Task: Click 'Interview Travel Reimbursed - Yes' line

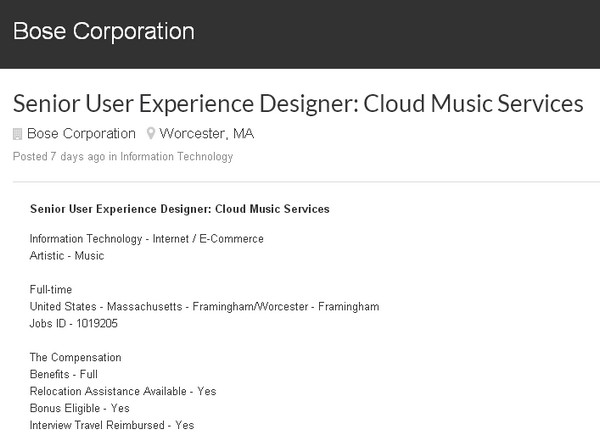Action: click(112, 425)
